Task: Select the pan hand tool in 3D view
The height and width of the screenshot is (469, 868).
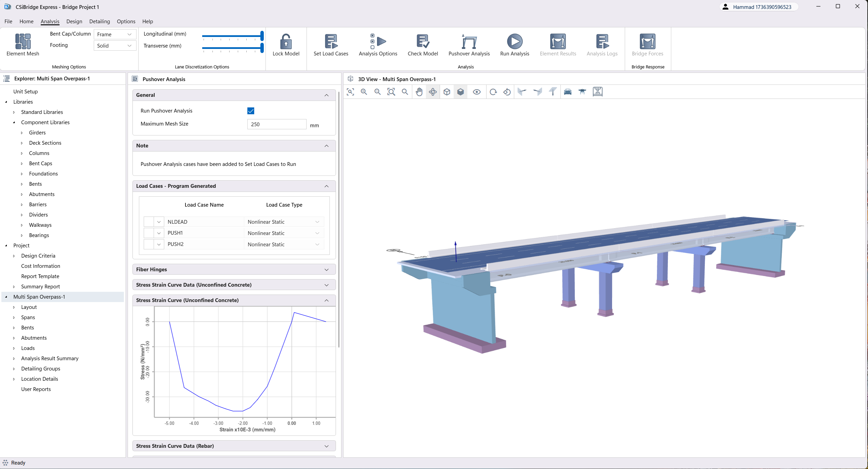Action: (x=419, y=92)
